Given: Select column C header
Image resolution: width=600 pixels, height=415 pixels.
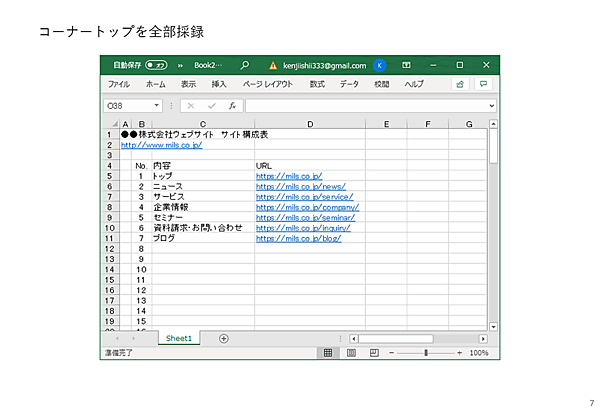Looking at the screenshot, I should tap(203, 124).
